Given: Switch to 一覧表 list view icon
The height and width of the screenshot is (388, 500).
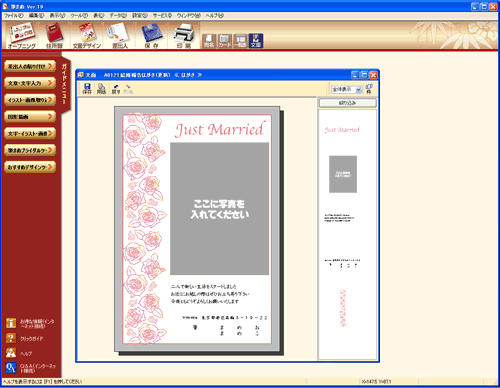Looking at the screenshot, I should pos(240,41).
